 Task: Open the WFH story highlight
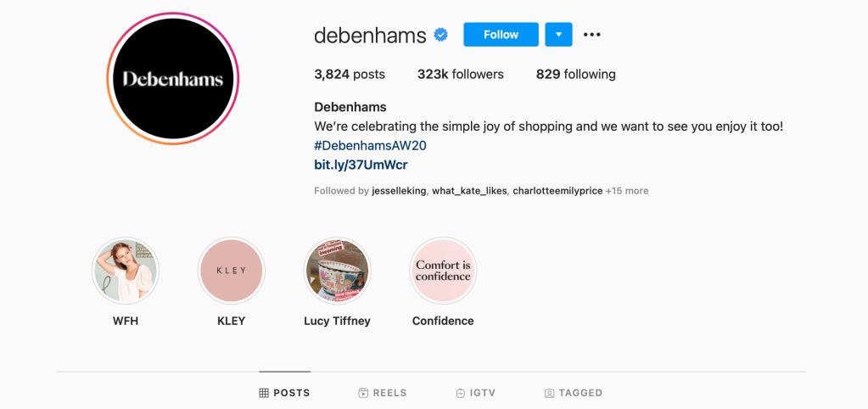tap(126, 271)
